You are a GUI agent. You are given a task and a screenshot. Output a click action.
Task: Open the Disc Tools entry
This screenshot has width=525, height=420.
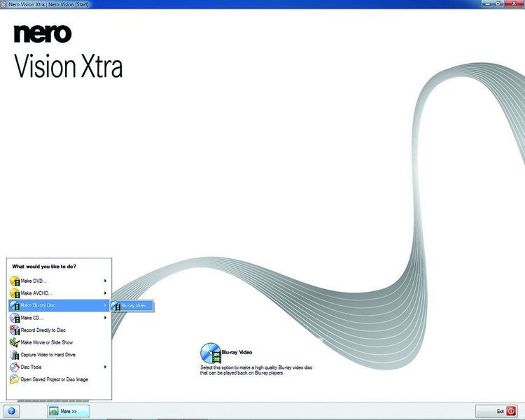(59, 367)
